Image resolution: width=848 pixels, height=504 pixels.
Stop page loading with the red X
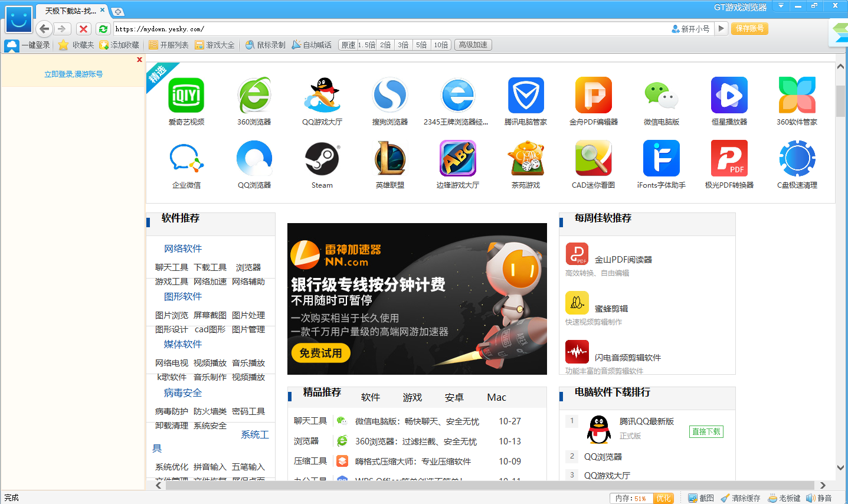(x=84, y=29)
